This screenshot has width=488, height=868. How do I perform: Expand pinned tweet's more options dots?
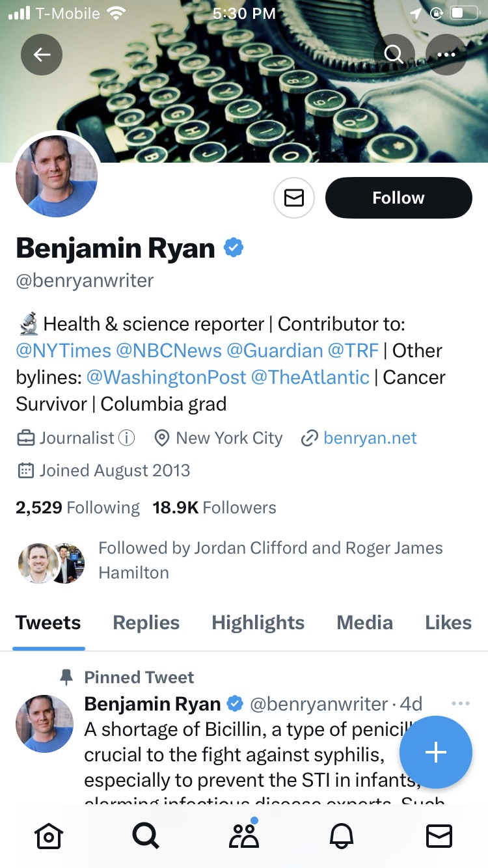point(460,703)
